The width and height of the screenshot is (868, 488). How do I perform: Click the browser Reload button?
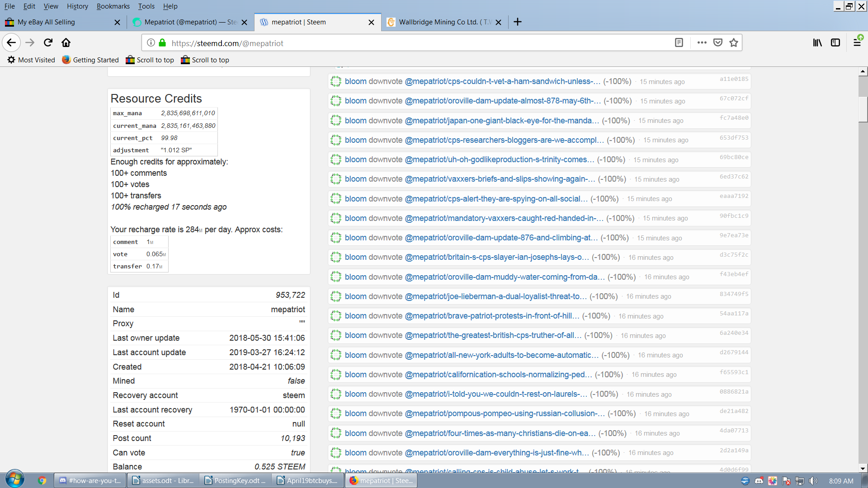(48, 42)
